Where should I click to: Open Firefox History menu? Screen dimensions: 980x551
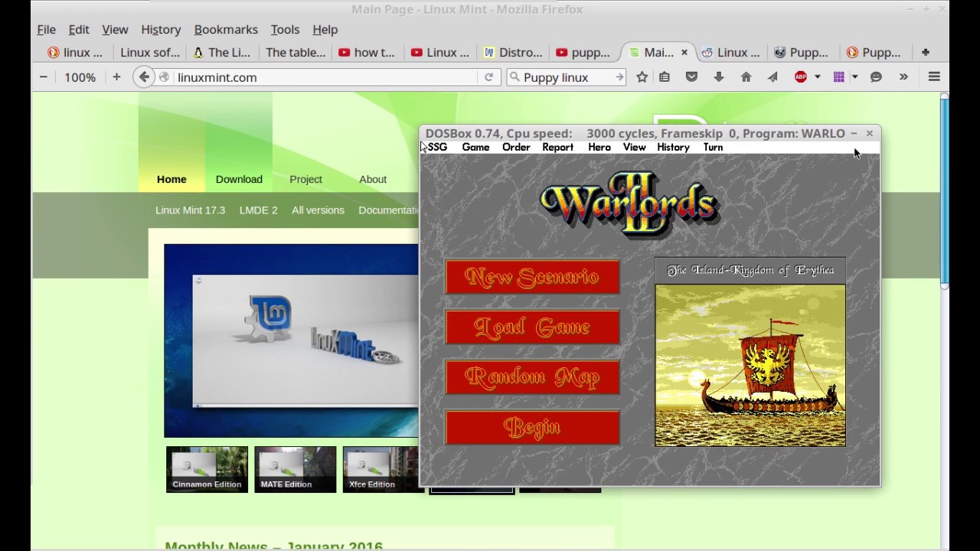pyautogui.click(x=161, y=29)
